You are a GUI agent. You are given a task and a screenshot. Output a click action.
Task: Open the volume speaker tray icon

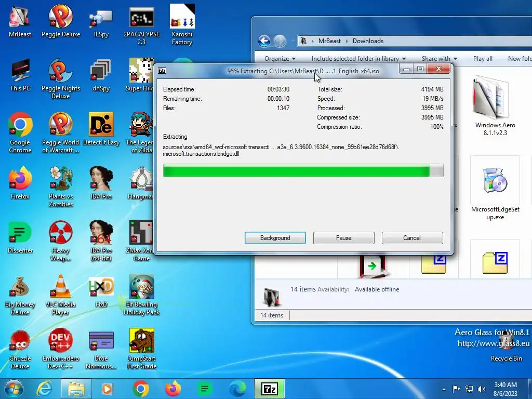(x=481, y=389)
